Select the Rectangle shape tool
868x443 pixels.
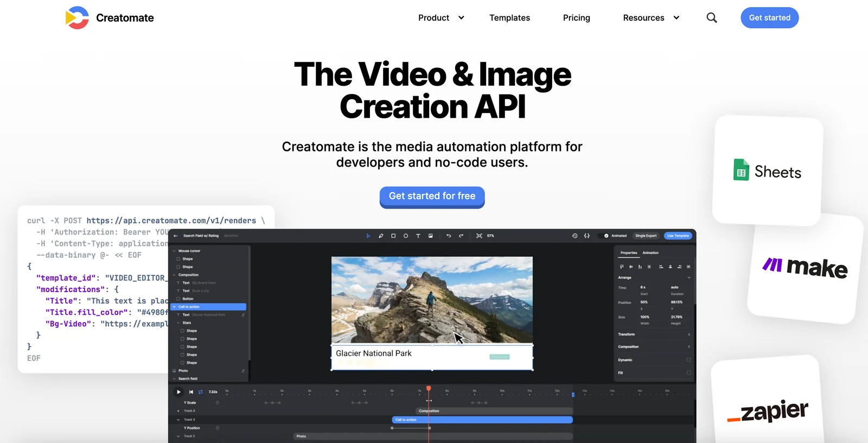point(393,236)
